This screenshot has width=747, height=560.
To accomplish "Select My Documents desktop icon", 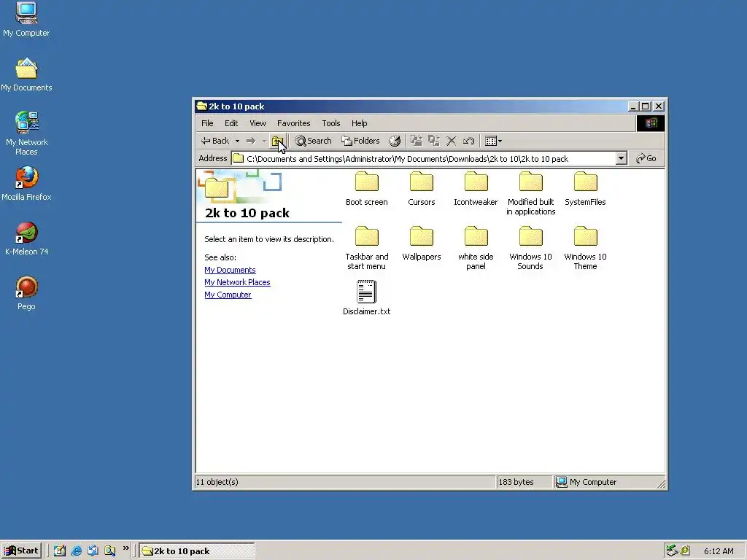I will pos(26,74).
